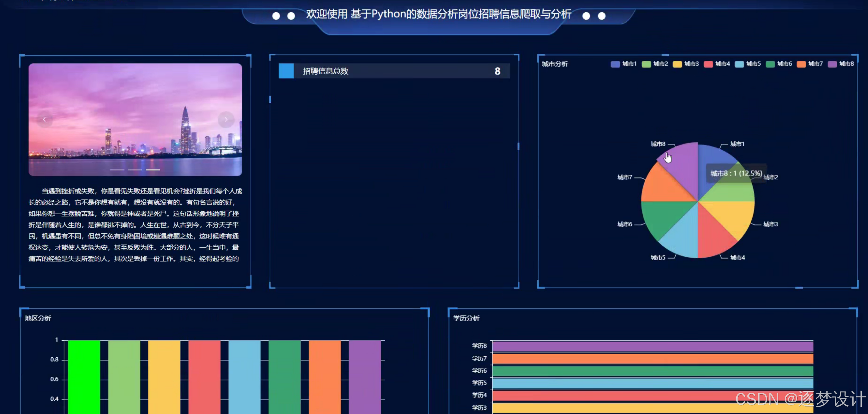Click the 学历分析 chart title
Screen dimensions: 868x414
[x=466, y=318]
